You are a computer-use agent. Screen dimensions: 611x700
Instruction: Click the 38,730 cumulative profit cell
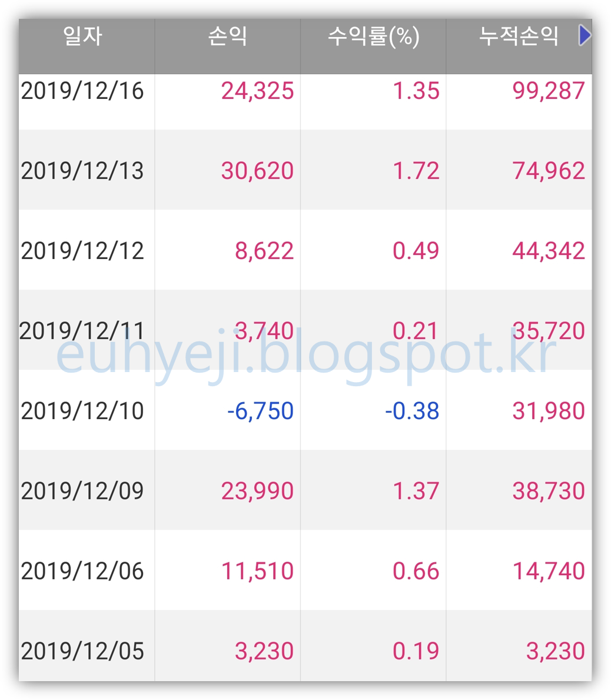click(x=549, y=491)
